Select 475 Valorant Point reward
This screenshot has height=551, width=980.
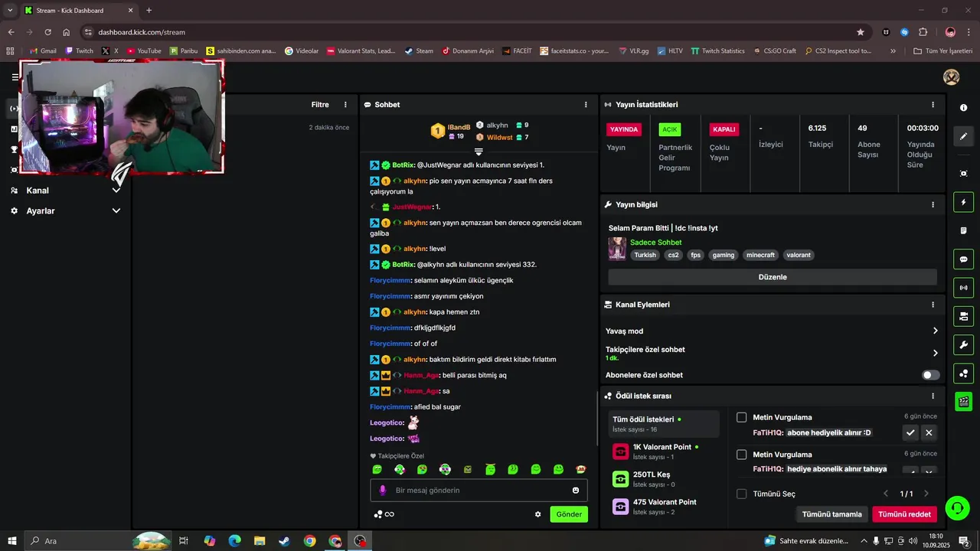[665, 507]
